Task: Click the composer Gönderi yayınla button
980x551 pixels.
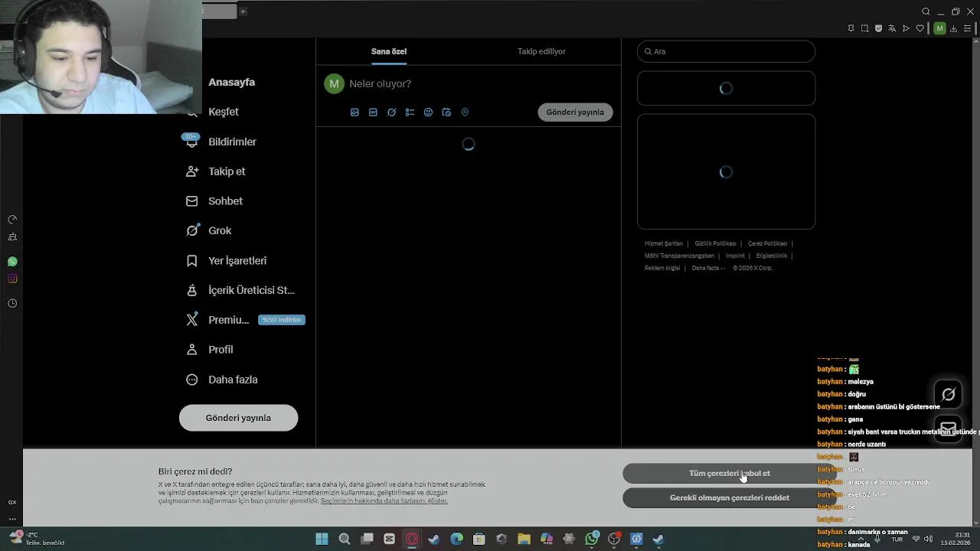Action: tap(575, 112)
